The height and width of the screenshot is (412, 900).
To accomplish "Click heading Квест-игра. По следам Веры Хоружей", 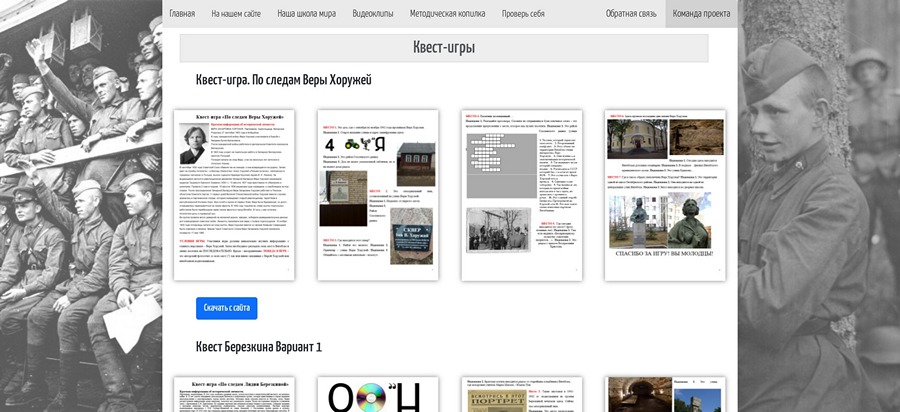I will coord(284,80).
